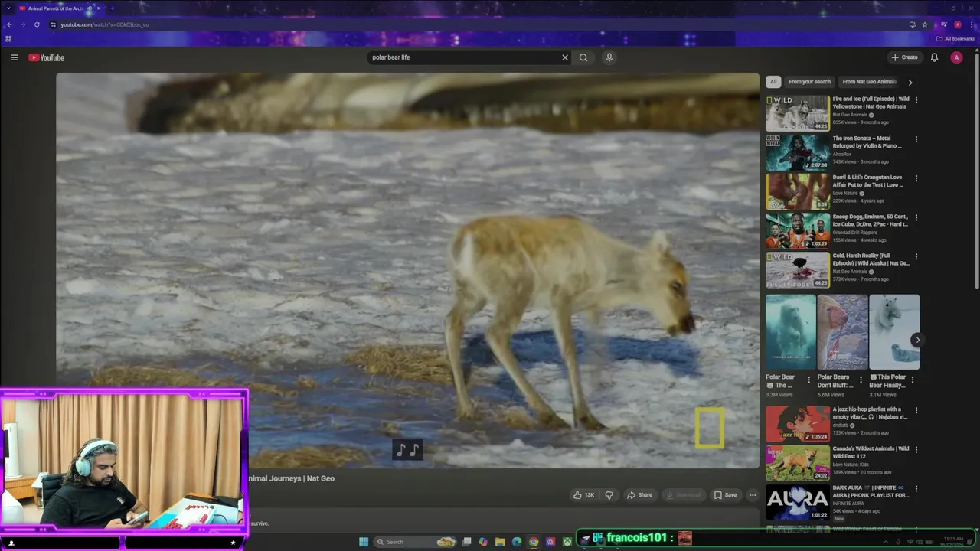Open the YouTube guide hamburger menu

[15, 57]
